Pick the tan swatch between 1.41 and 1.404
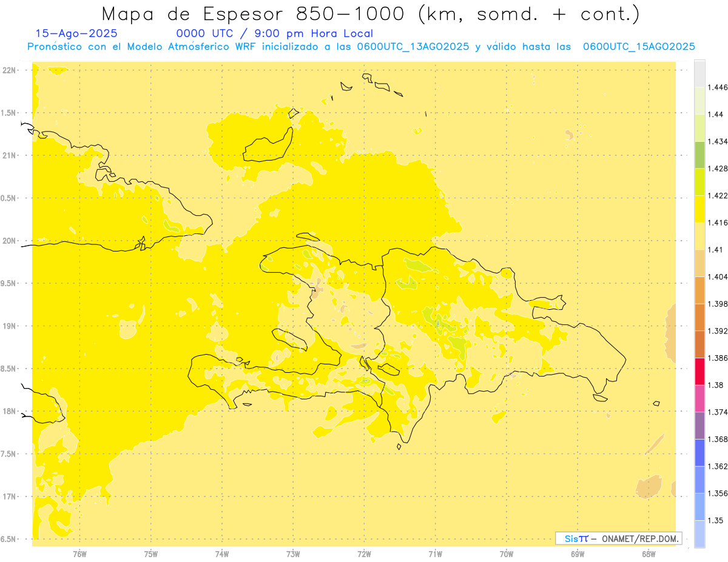The image size is (728, 562). [x=699, y=263]
